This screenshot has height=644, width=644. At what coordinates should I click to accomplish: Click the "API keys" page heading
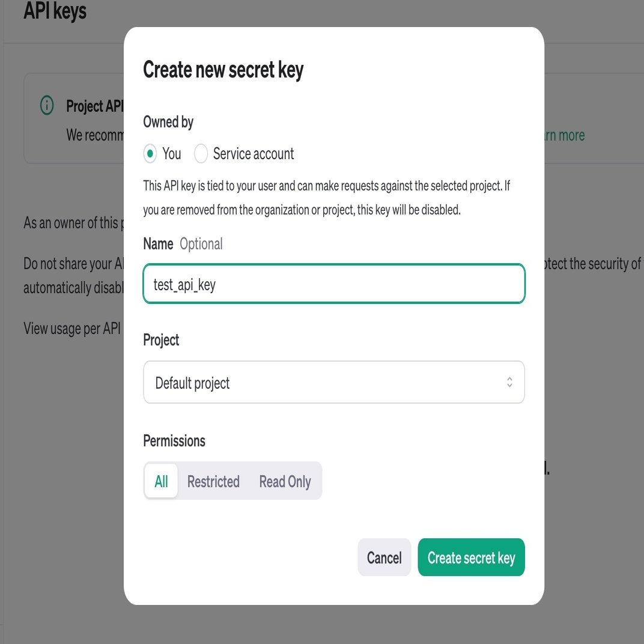pos(55,11)
